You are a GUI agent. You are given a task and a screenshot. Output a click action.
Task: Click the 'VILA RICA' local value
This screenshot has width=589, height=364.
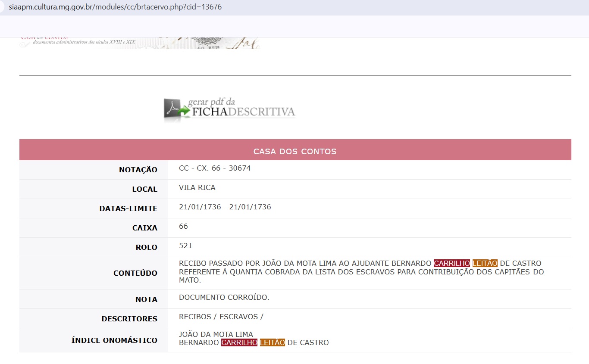(x=197, y=187)
